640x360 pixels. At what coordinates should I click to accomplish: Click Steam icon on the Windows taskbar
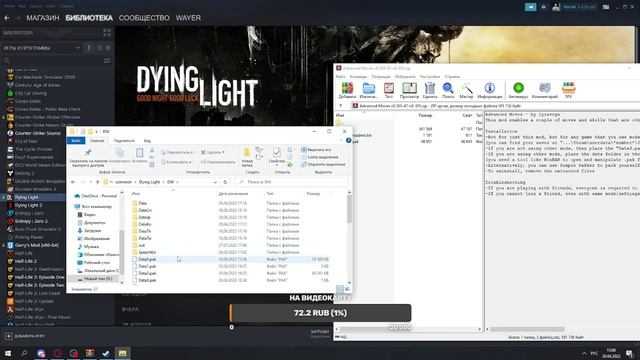pyautogui.click(x=106, y=353)
